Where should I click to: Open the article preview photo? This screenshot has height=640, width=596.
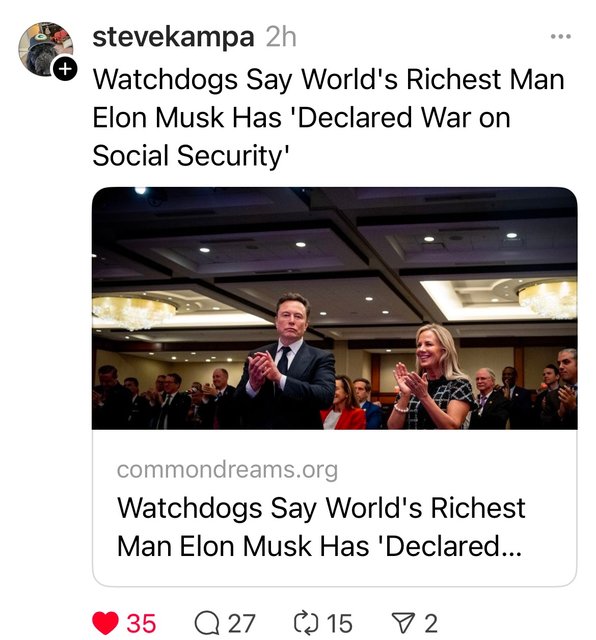(x=334, y=308)
